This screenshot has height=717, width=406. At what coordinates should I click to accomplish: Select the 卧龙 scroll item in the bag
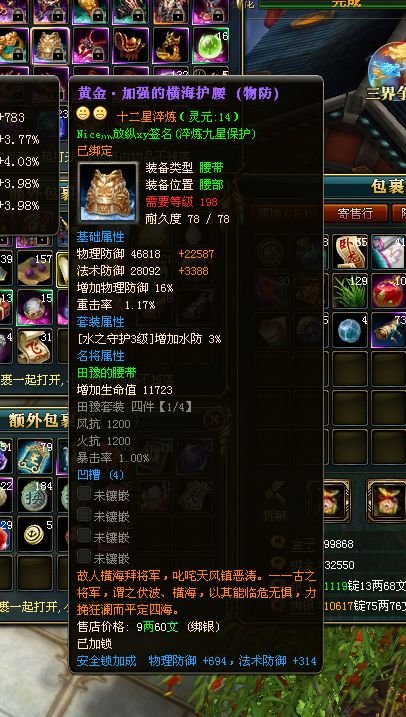[x=350, y=251]
